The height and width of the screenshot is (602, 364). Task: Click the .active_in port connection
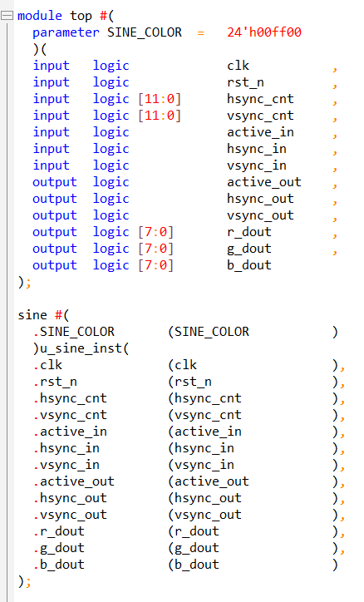(x=70, y=432)
